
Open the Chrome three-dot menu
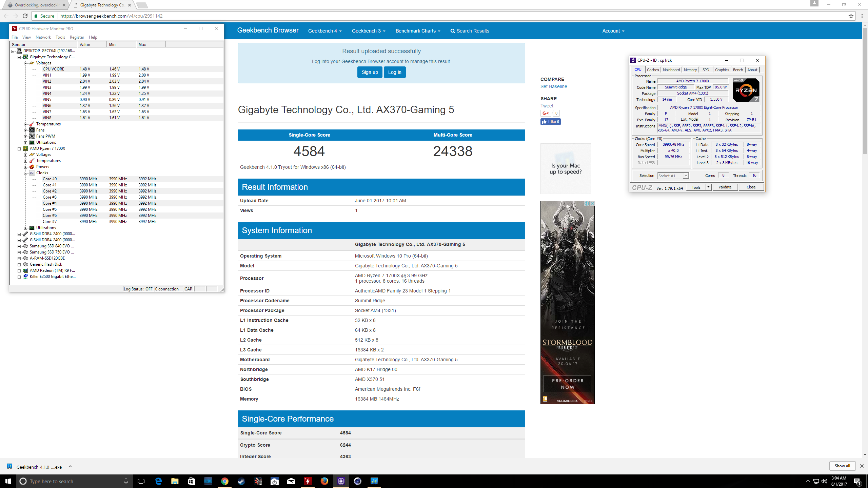tap(862, 16)
